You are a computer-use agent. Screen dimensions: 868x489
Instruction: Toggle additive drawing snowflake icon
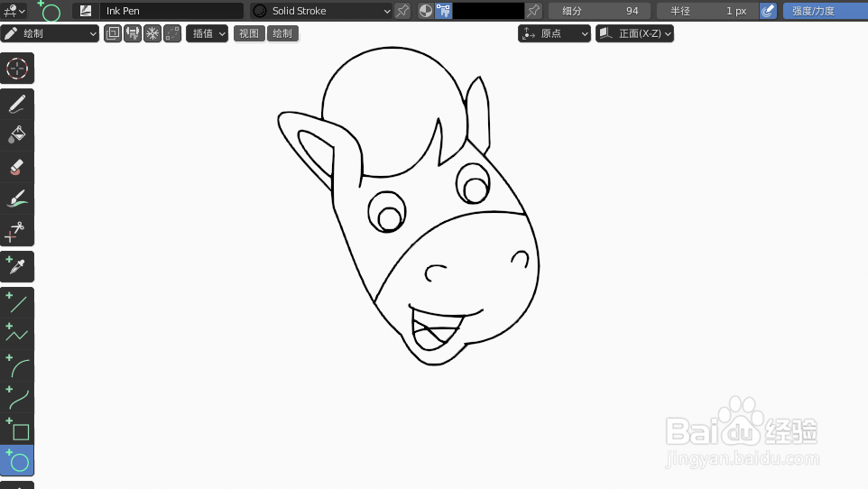click(x=152, y=33)
